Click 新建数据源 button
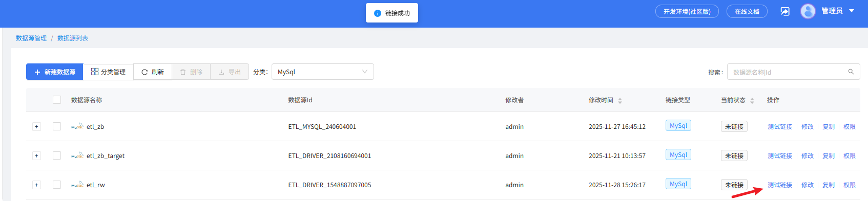The image size is (868, 201). pos(55,72)
